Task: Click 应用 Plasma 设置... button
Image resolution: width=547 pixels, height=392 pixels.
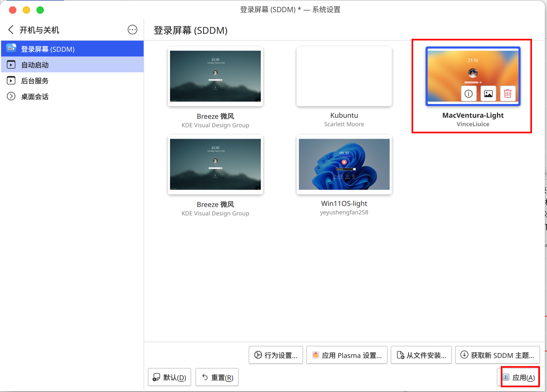Action: 347,355
